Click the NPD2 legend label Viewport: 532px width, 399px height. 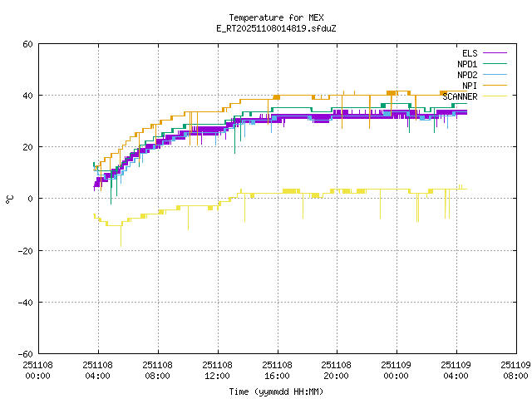point(467,75)
